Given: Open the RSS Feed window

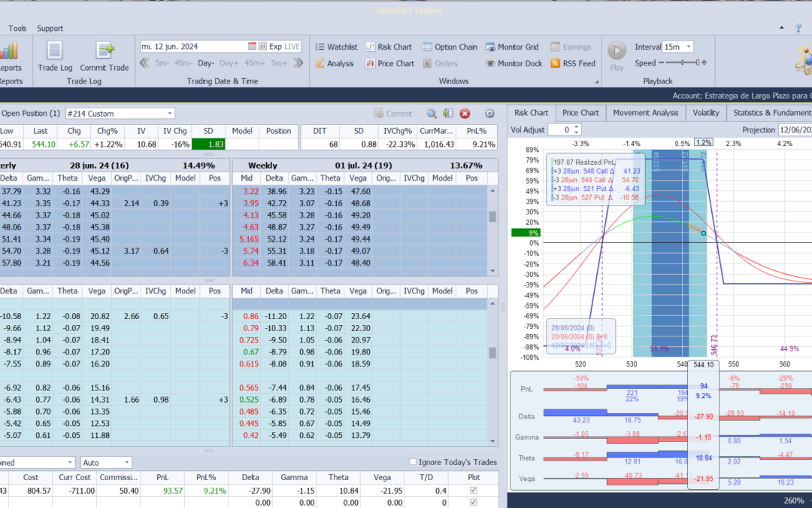Looking at the screenshot, I should pyautogui.click(x=573, y=63).
